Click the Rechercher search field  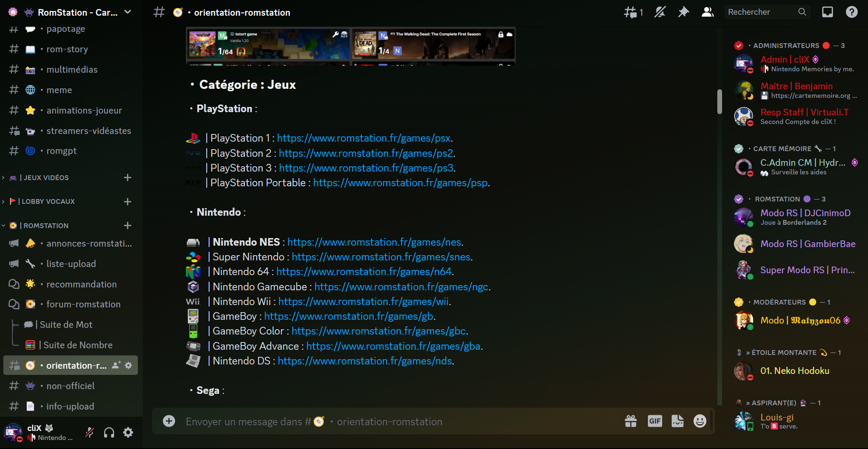click(761, 12)
